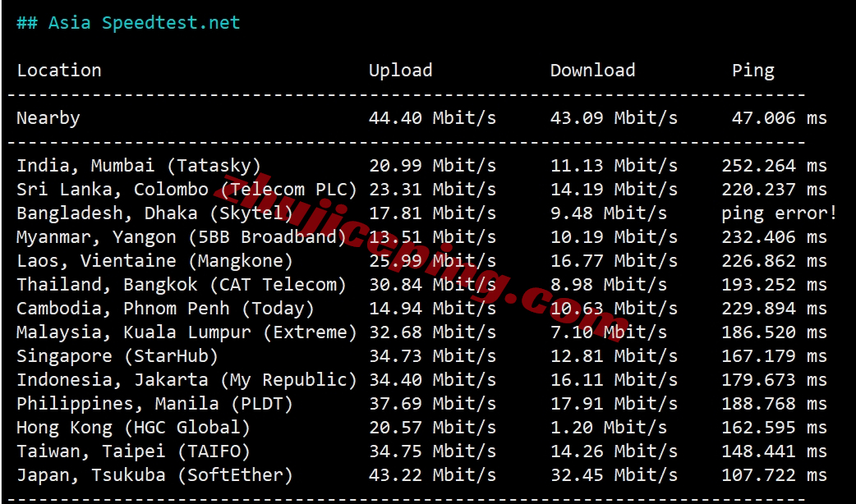The image size is (856, 504).
Task: Click Cambodia upload value 14.94 Mbit/s
Action: pyautogui.click(x=432, y=308)
